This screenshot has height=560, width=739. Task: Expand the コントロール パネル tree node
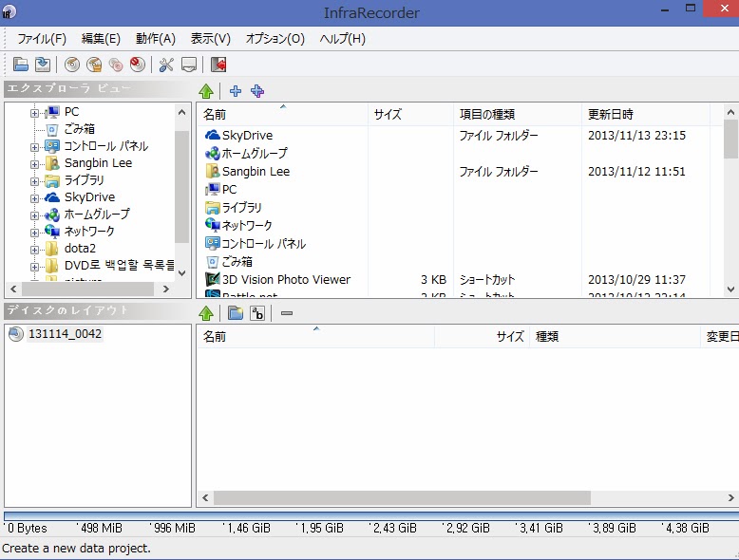coord(34,147)
